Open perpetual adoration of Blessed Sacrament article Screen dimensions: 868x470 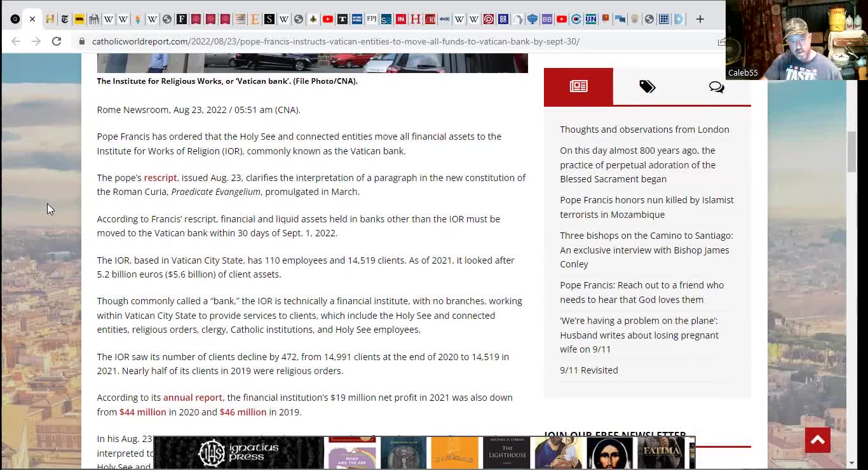click(x=637, y=164)
